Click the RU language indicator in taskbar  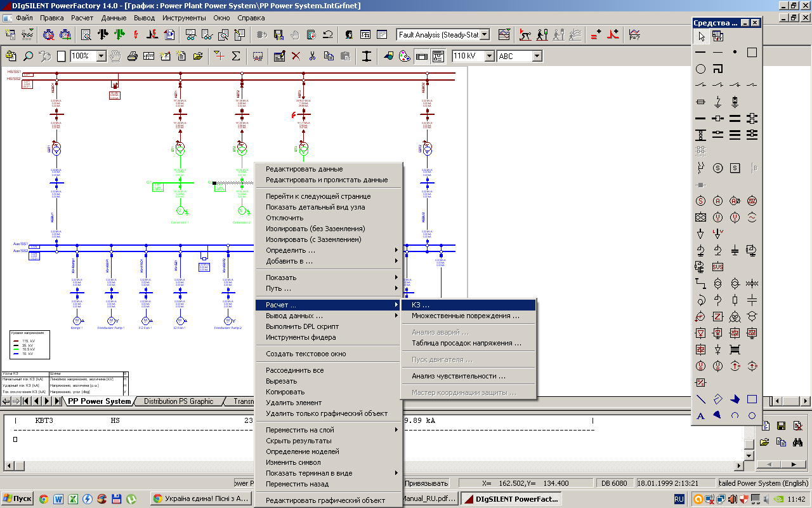679,499
